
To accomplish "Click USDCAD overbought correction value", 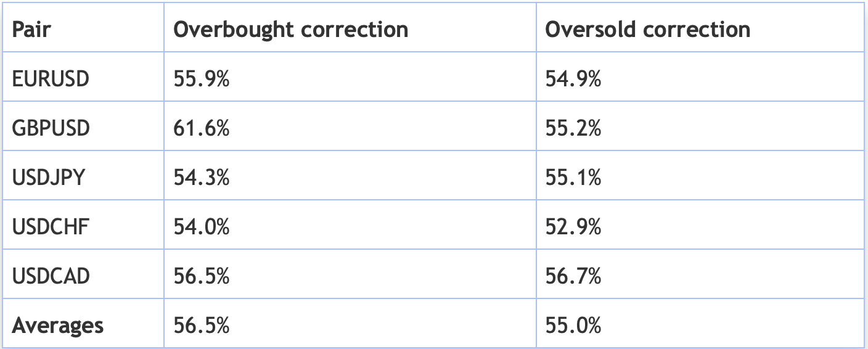I will pos(202,276).
